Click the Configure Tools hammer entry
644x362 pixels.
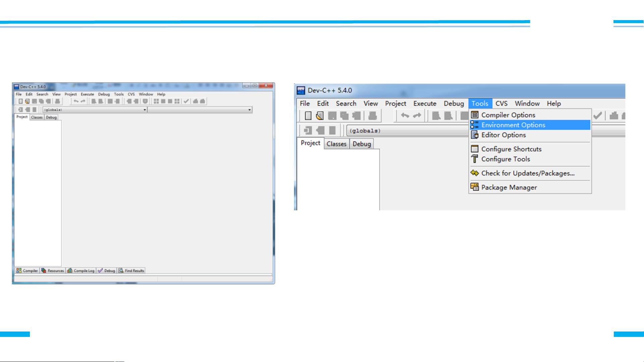pyautogui.click(x=505, y=159)
